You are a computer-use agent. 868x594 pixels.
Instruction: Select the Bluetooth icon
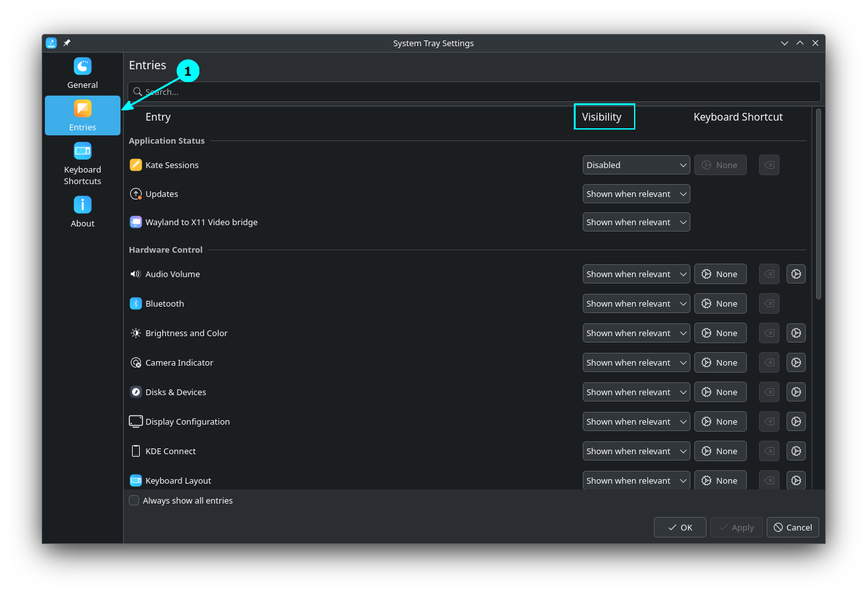(x=135, y=303)
